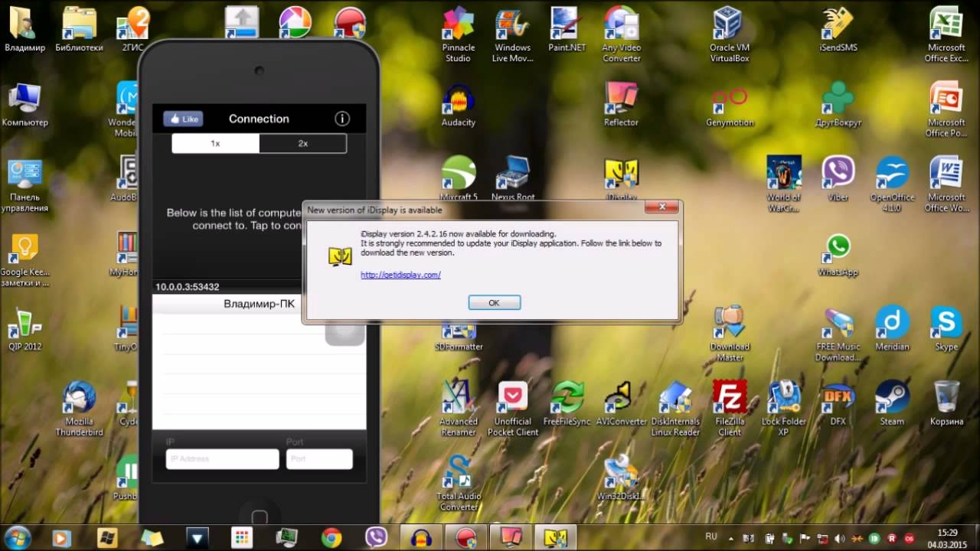Image resolution: width=980 pixels, height=551 pixels.
Task: Open QIP 2012 desktop icon
Action: 24,329
